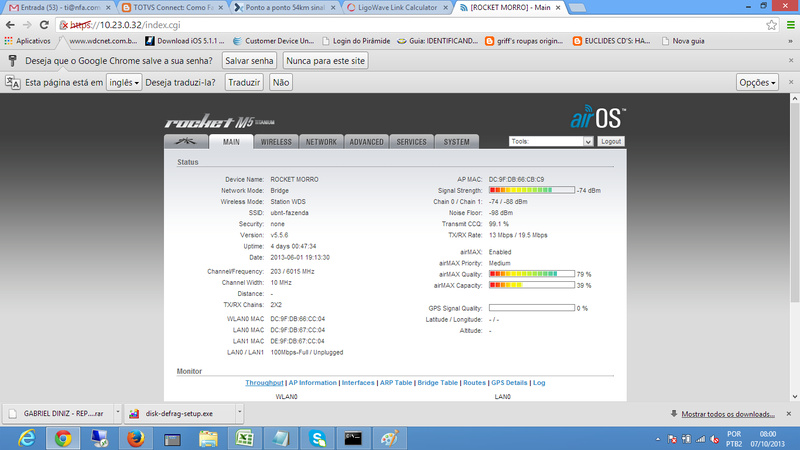Show hidden tray icons arrow
This screenshot has width=800, height=450.
tap(658, 439)
